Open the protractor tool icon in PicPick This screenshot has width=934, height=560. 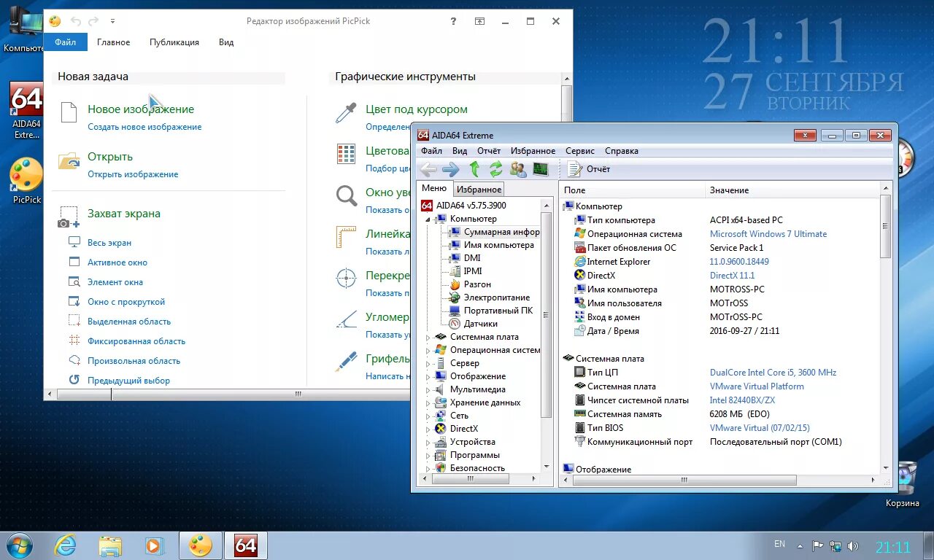tap(346, 320)
